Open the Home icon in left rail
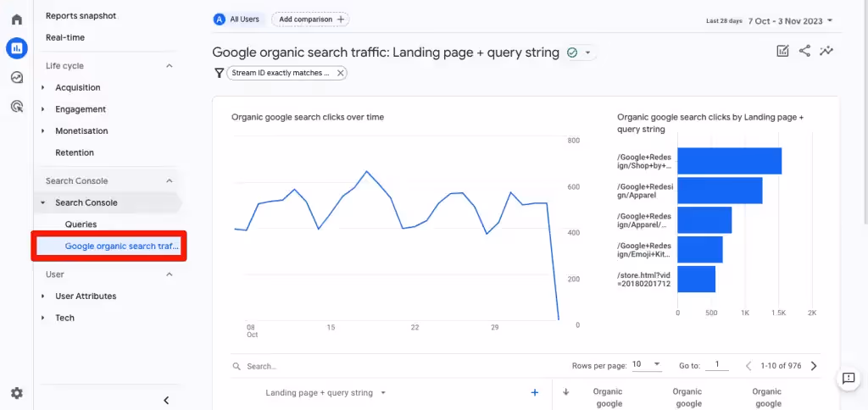This screenshot has width=868, height=410. click(x=17, y=19)
